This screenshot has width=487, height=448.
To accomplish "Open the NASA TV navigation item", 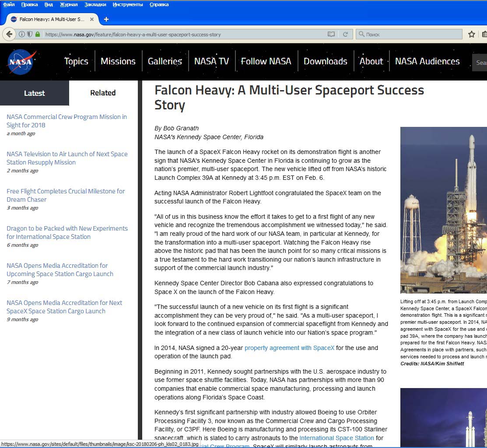I will [x=211, y=61].
